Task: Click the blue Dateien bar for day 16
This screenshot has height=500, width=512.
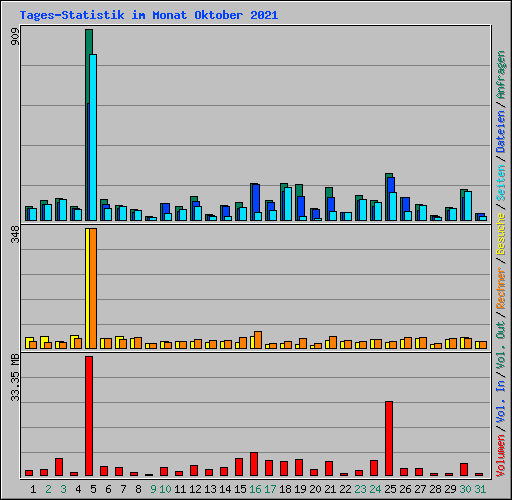Action: (256, 198)
